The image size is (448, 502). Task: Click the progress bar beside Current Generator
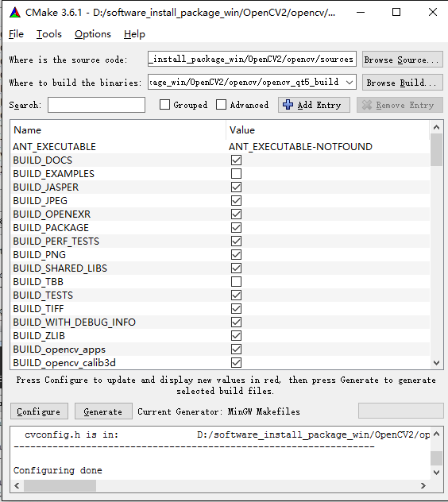click(400, 411)
